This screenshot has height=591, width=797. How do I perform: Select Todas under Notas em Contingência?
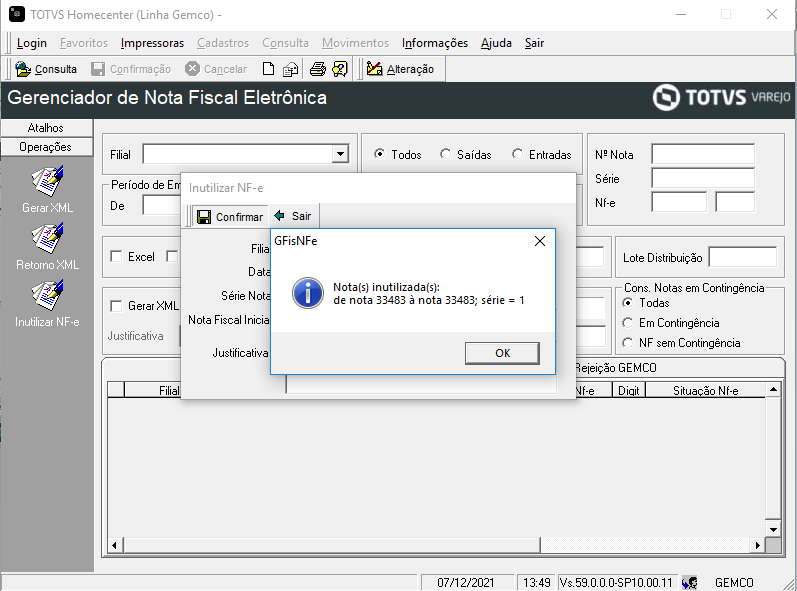pos(628,303)
